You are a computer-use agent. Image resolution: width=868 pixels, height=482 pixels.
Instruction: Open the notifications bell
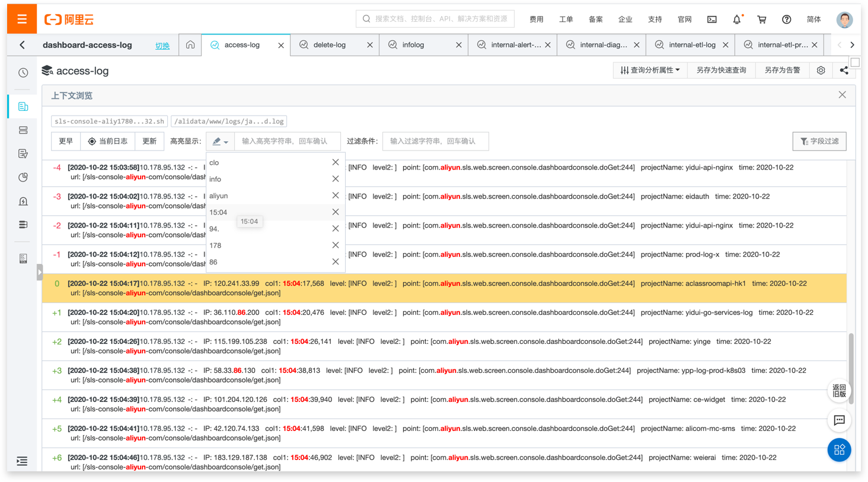(x=737, y=20)
